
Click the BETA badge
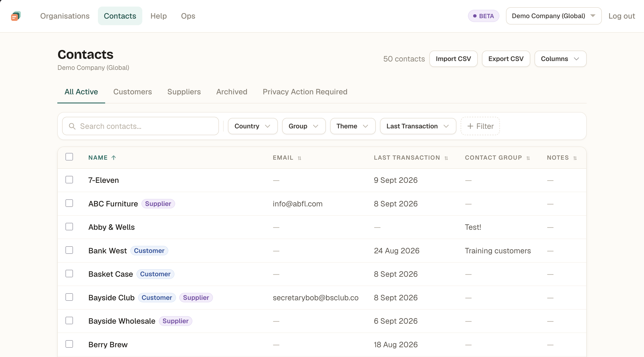coord(484,16)
